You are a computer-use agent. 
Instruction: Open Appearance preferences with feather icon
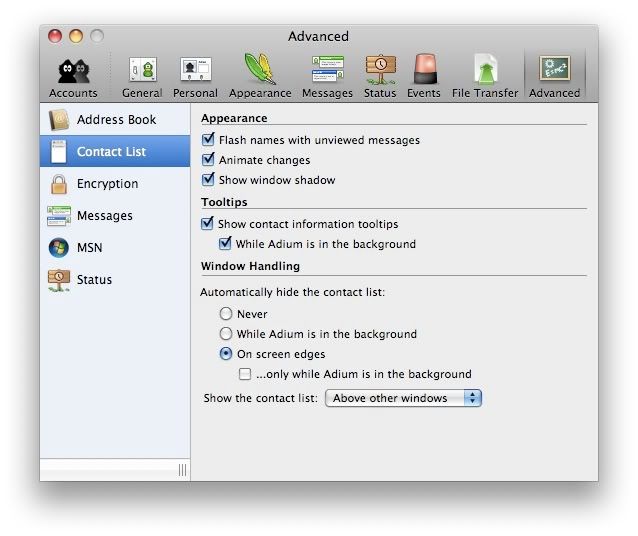coord(260,75)
